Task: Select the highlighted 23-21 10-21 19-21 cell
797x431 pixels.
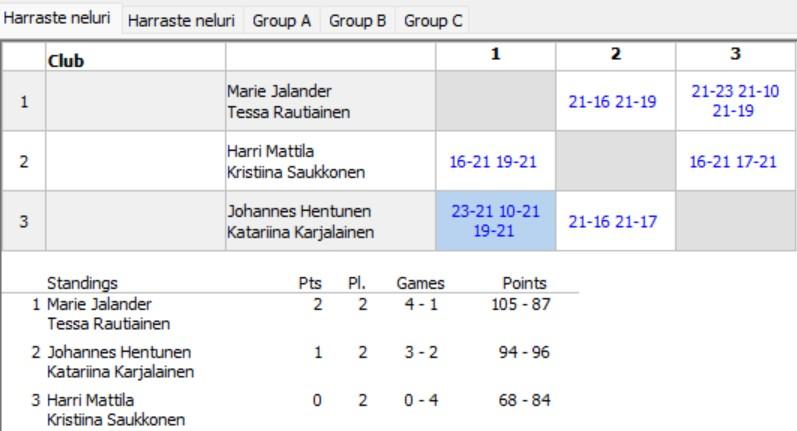Action: 496,221
